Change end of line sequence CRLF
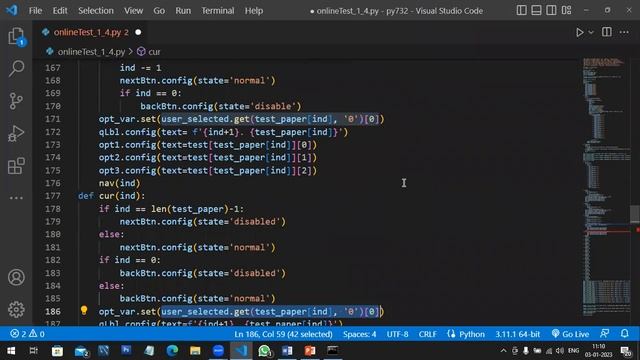The height and width of the screenshot is (360, 640). click(427, 334)
